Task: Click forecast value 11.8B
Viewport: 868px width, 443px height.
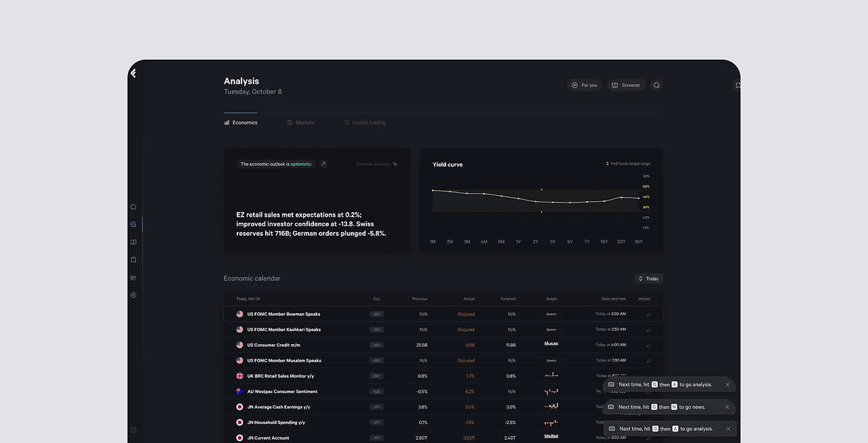Action: 511,345
